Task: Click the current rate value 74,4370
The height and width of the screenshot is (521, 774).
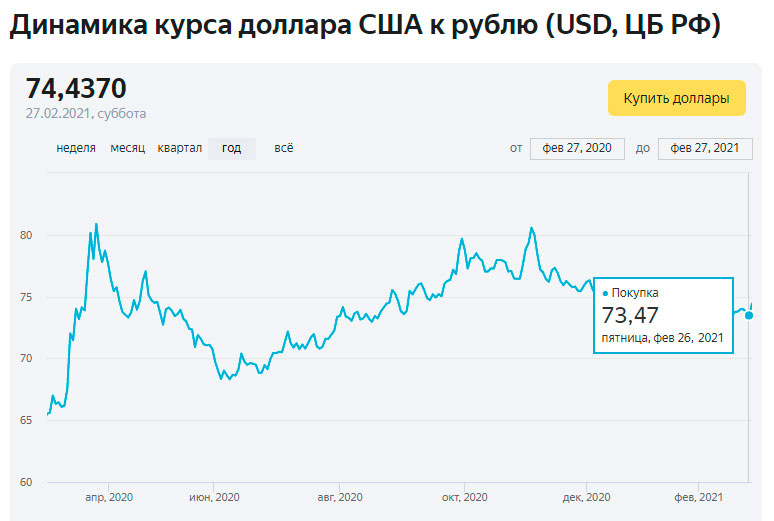Action: 76,88
